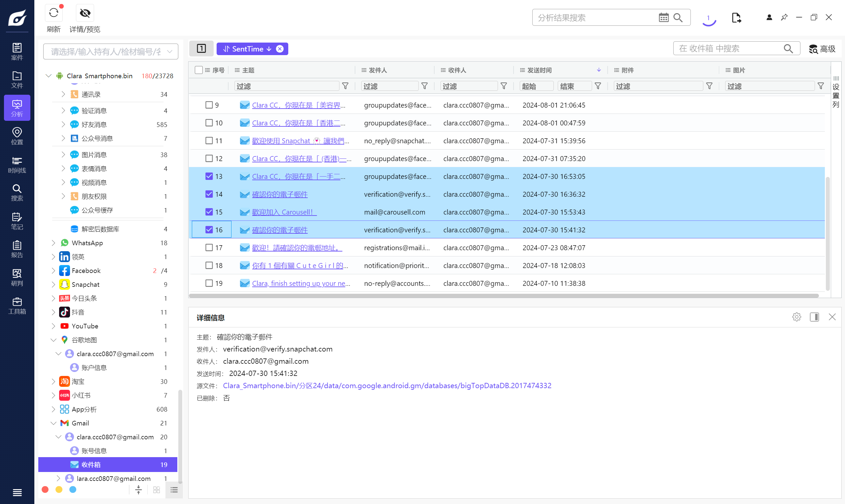Click the 高级 advanced search button
The image size is (845, 504).
click(822, 49)
